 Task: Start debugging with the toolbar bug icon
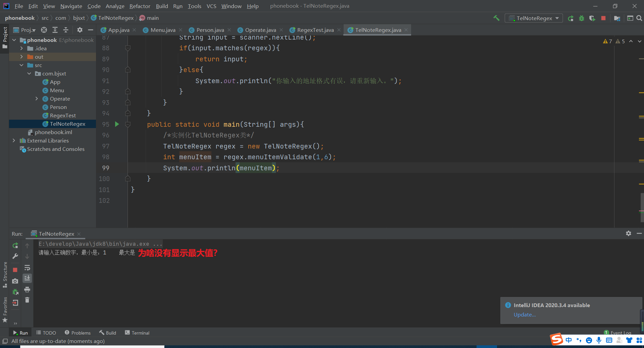click(x=582, y=18)
